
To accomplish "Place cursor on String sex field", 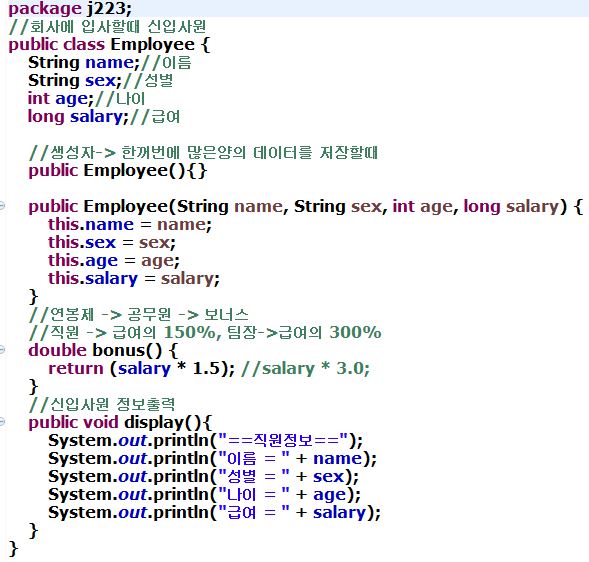I will [x=75, y=81].
